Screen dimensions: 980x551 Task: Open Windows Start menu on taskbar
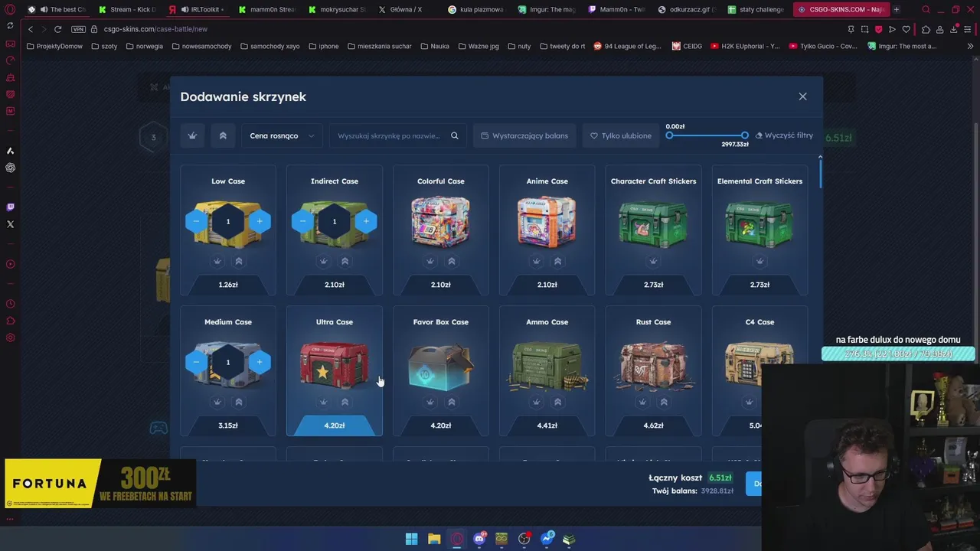pyautogui.click(x=411, y=539)
